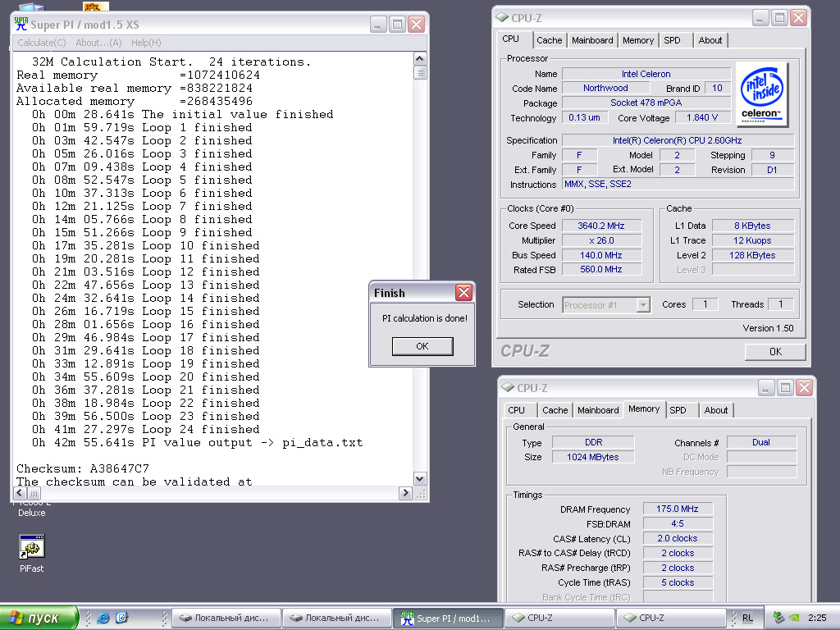
Task: Switch to About tab in lower CPU-Z window
Action: point(715,410)
